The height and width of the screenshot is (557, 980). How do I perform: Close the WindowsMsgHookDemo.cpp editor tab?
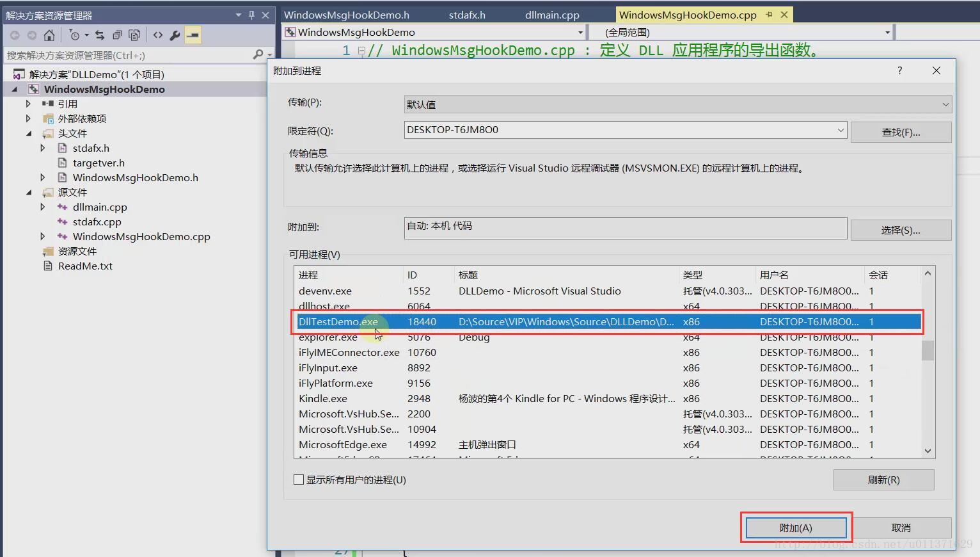784,14
